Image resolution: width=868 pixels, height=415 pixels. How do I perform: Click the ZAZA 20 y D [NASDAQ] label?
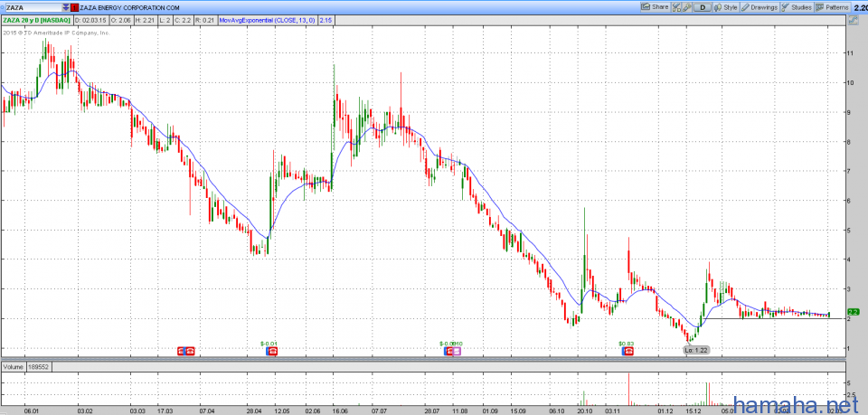tap(38, 21)
